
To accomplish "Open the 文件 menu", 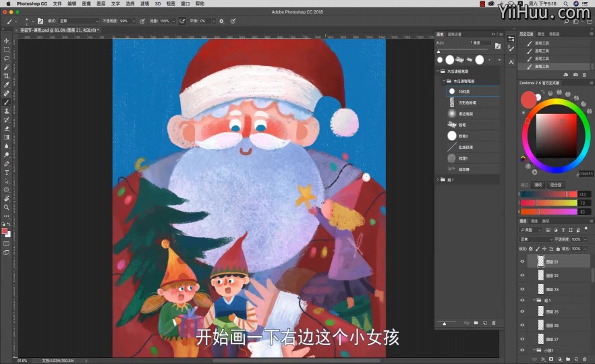I will [x=57, y=3].
